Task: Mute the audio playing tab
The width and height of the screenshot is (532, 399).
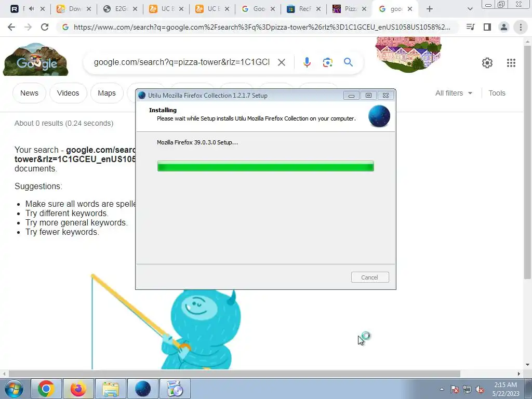Action: click(x=31, y=9)
